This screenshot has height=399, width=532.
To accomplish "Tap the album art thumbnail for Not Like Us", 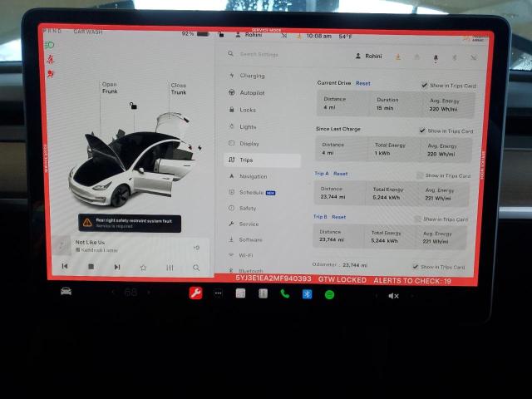I will click(x=62, y=245).
